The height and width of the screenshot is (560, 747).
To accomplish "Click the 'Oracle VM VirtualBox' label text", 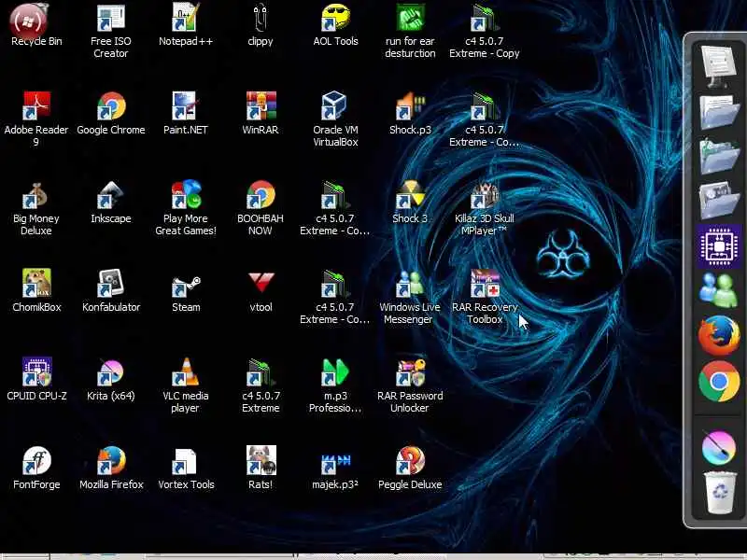I will pyautogui.click(x=335, y=135).
